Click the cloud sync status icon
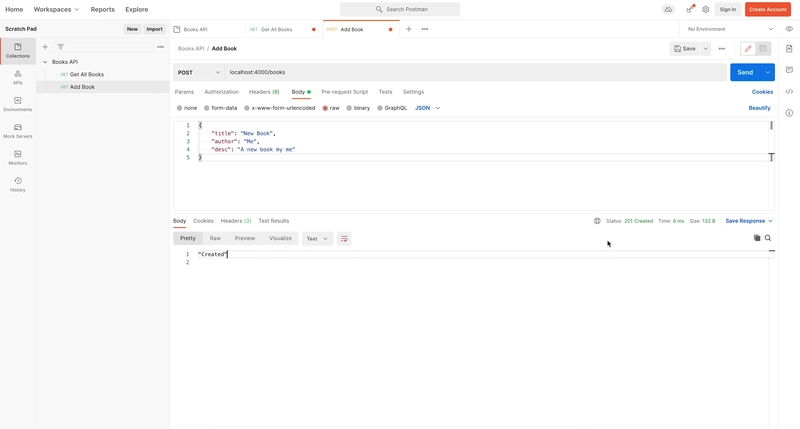 coord(668,9)
